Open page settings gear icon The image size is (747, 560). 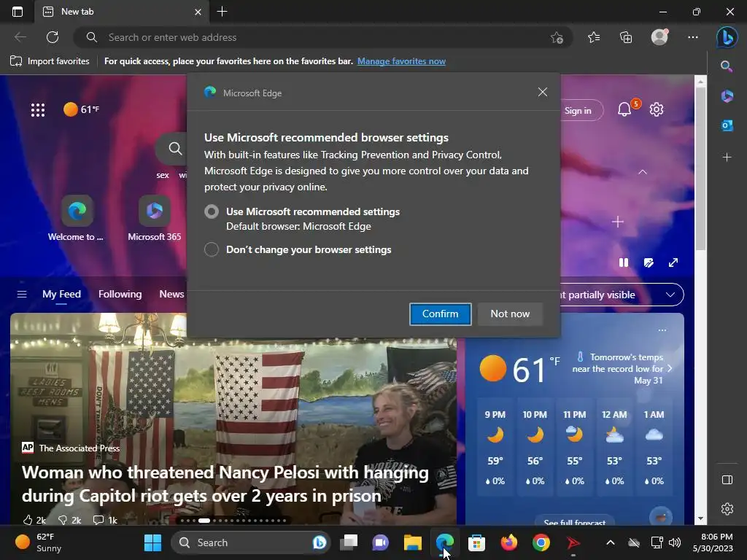coord(657,109)
